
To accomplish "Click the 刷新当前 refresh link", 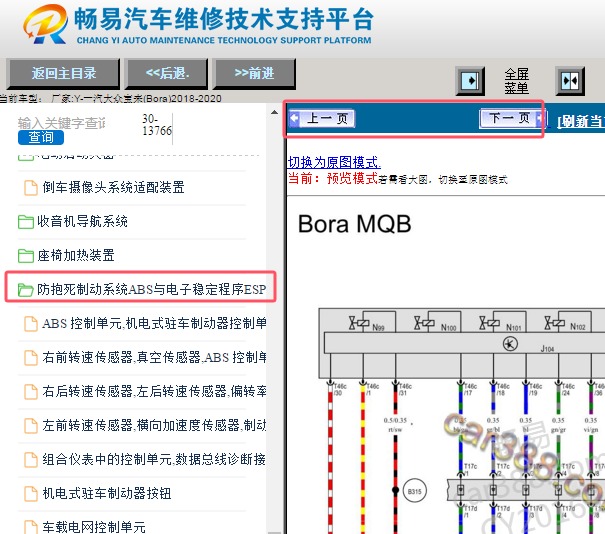I will (581, 122).
